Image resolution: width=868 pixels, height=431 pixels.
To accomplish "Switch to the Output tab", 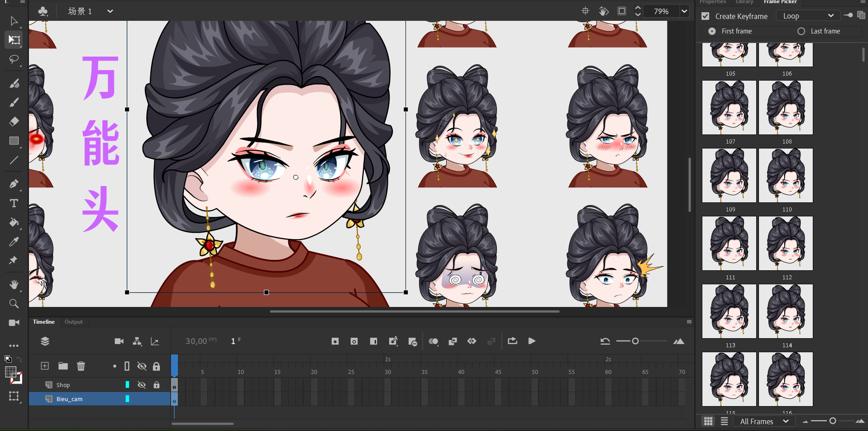I will coord(73,322).
